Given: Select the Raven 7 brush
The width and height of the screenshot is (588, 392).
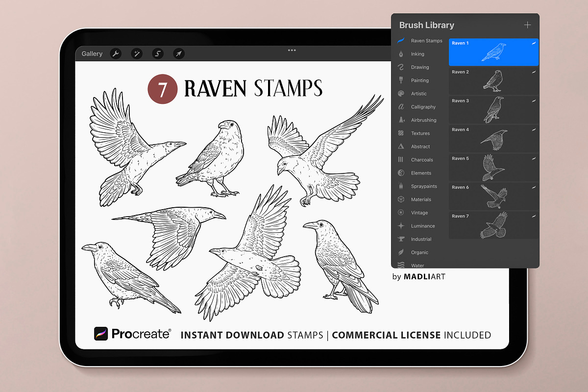Looking at the screenshot, I should tap(493, 225).
